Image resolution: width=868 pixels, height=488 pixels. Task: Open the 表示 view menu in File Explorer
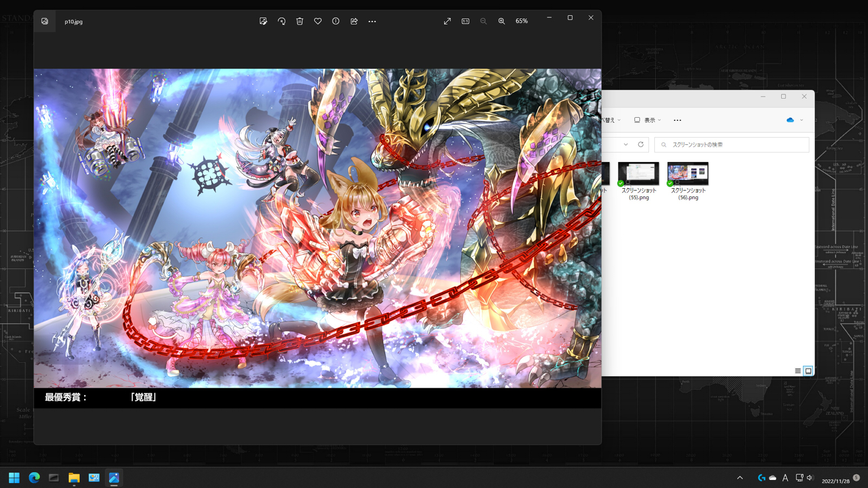click(648, 120)
